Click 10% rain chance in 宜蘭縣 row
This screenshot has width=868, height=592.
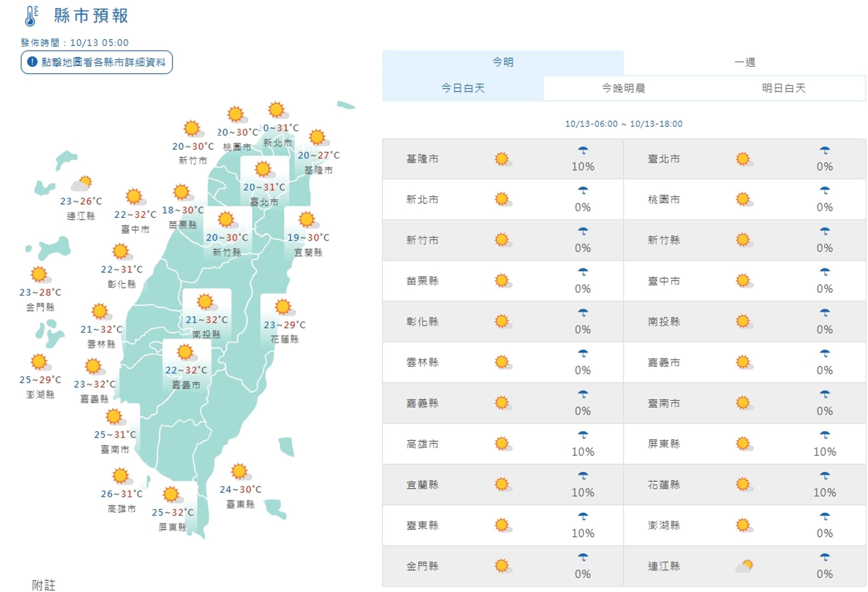583,493
